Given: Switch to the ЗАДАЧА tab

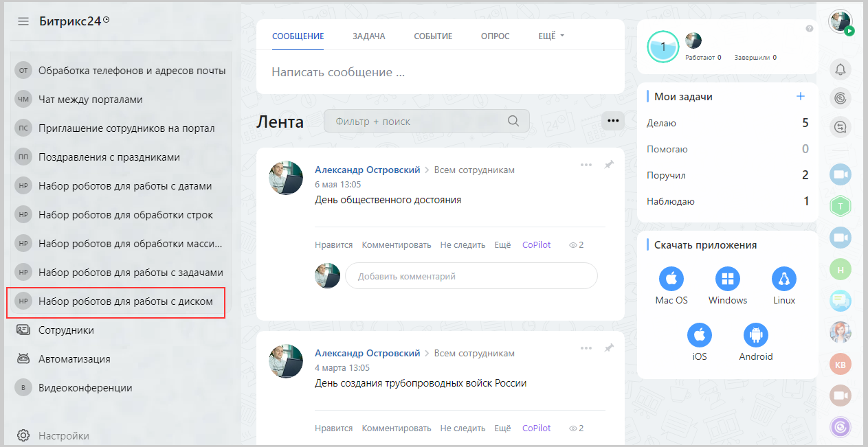Looking at the screenshot, I should coord(368,36).
